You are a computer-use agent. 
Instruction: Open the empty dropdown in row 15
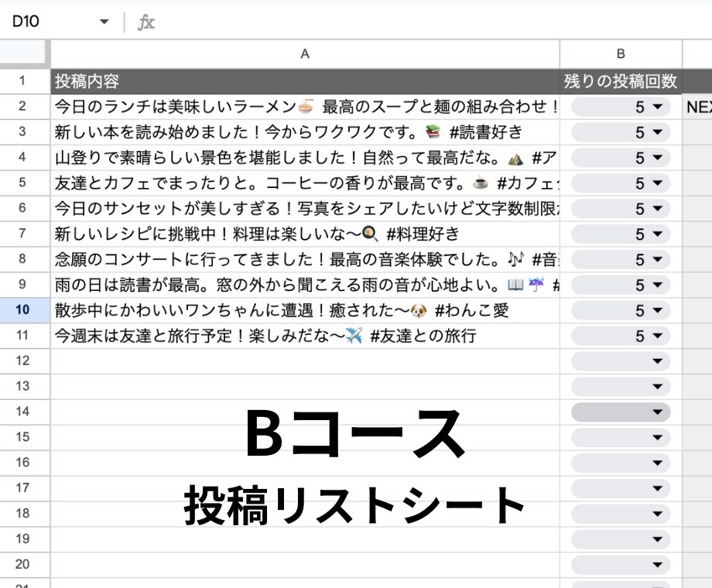coord(620,437)
